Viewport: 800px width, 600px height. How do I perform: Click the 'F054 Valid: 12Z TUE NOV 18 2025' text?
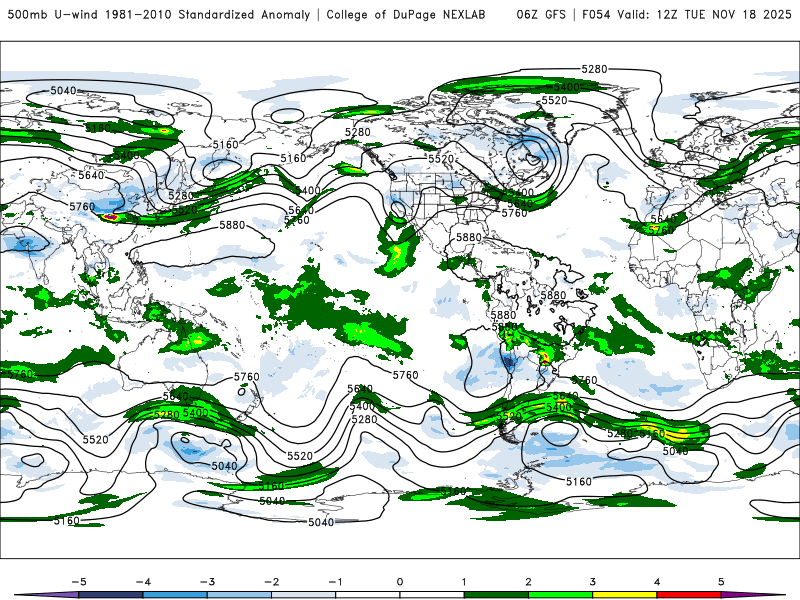tap(687, 15)
